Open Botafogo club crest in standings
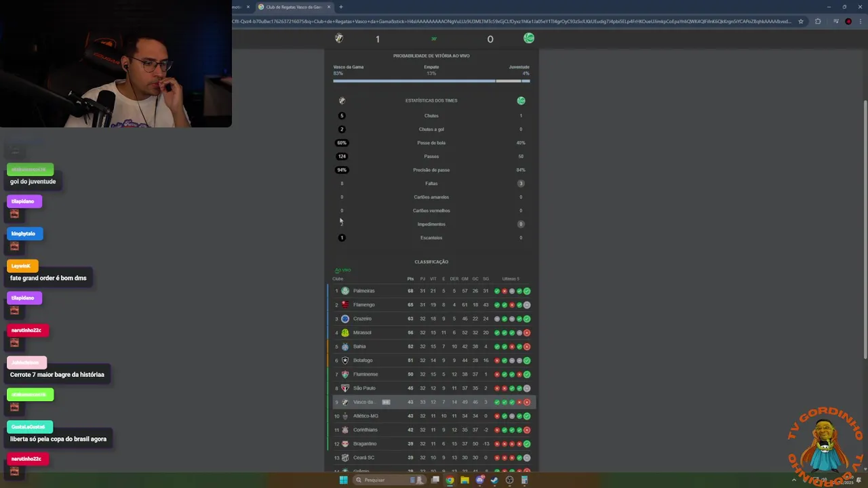 [x=345, y=361]
